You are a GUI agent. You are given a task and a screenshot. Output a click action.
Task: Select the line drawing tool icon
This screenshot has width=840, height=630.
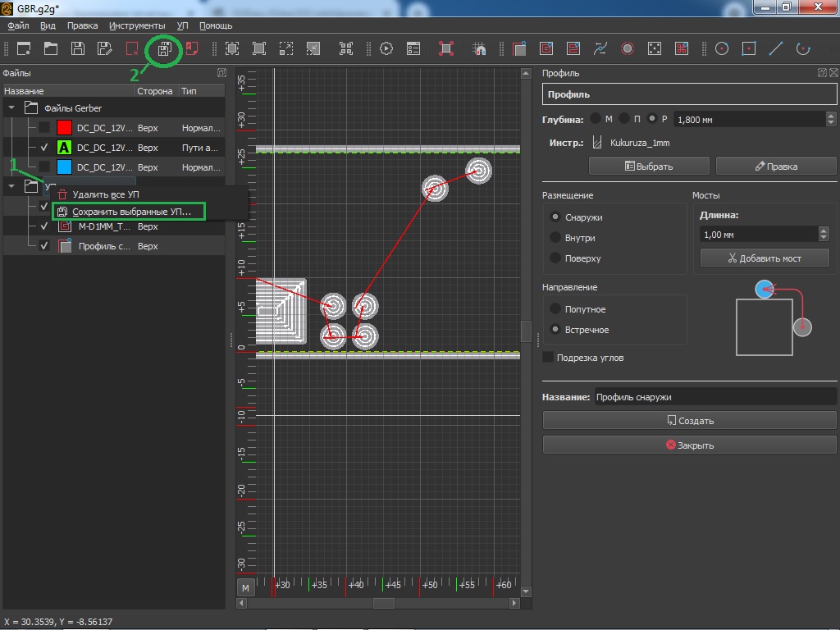point(775,49)
